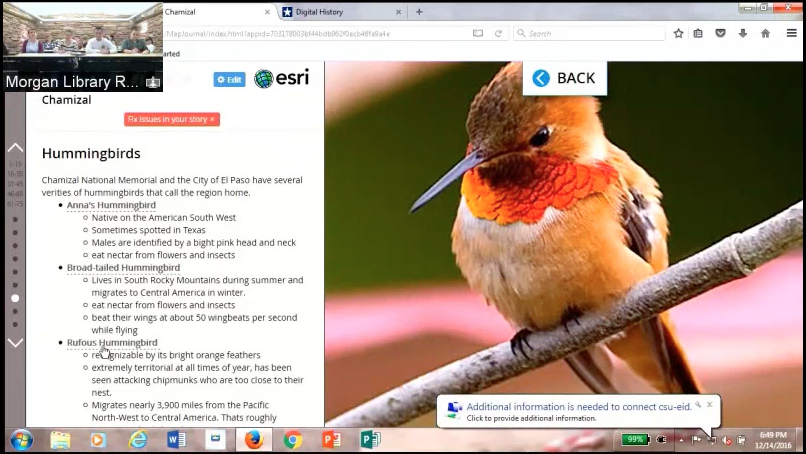The width and height of the screenshot is (806, 454).
Task: Go to next section with down chevron
Action: point(15,342)
